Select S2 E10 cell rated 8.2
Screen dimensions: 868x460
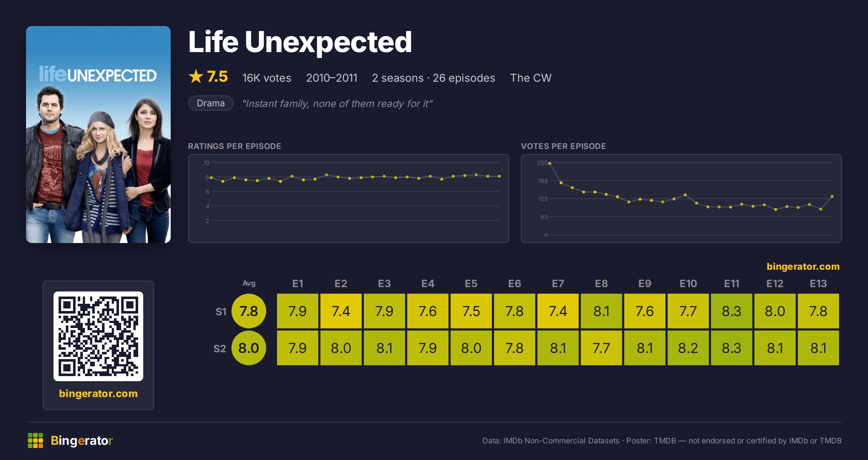(x=688, y=348)
